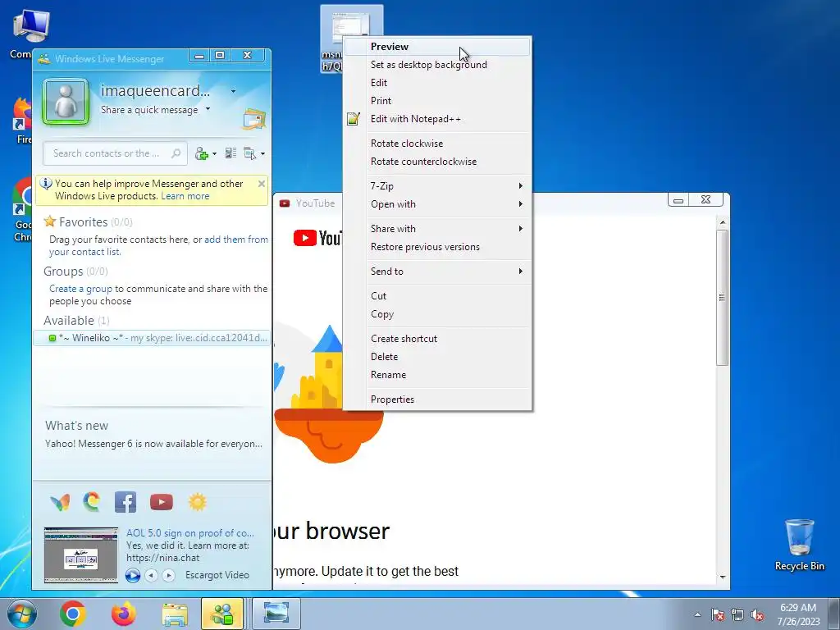Open the Recycle Bin desktop icon
The width and height of the screenshot is (840, 630).
pyautogui.click(x=799, y=545)
